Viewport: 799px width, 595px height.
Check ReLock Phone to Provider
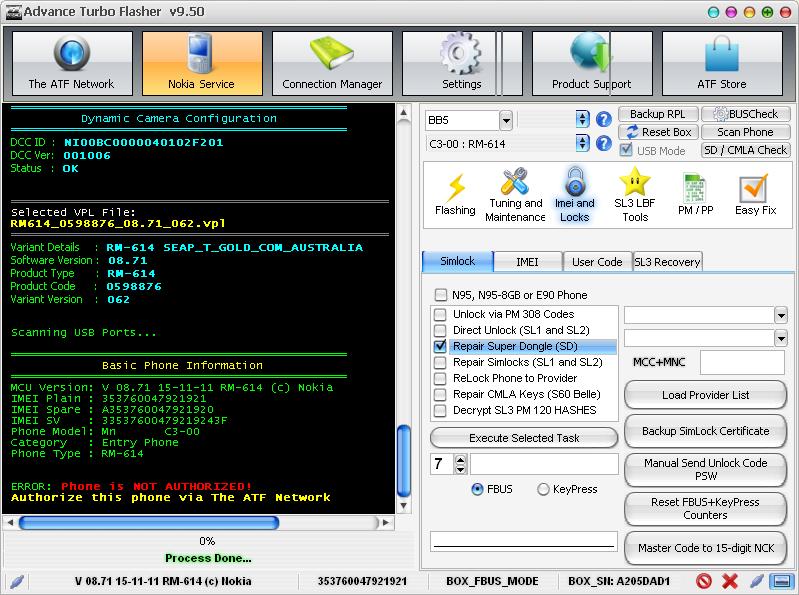tap(440, 378)
